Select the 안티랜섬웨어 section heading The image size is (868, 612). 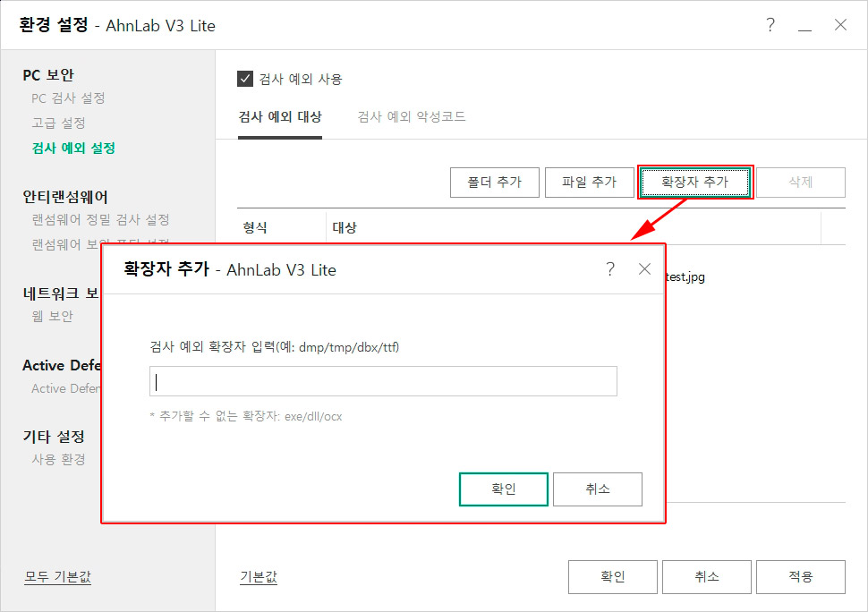(x=65, y=197)
